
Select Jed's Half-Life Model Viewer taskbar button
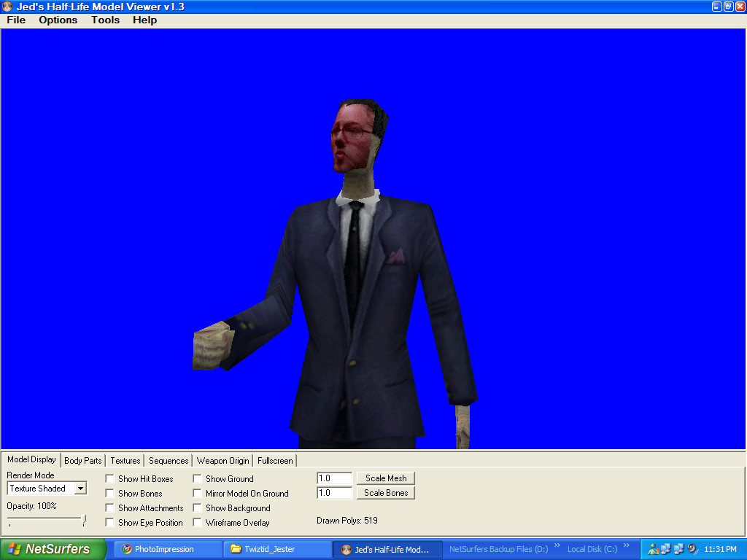pos(387,549)
